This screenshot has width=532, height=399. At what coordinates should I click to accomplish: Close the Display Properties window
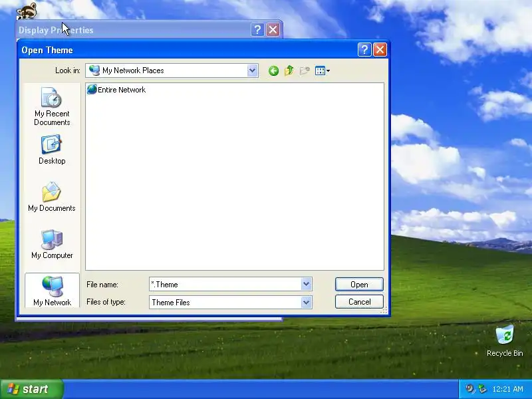click(273, 30)
